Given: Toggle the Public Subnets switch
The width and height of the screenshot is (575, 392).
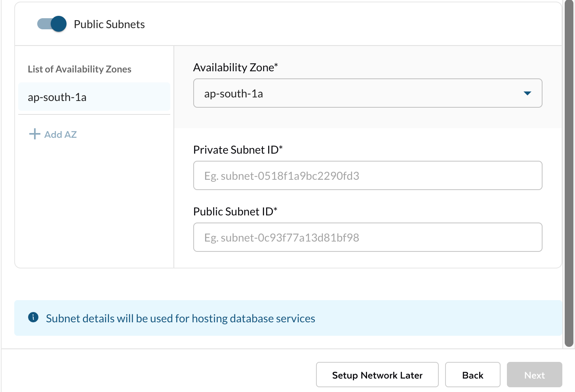Looking at the screenshot, I should (x=52, y=24).
